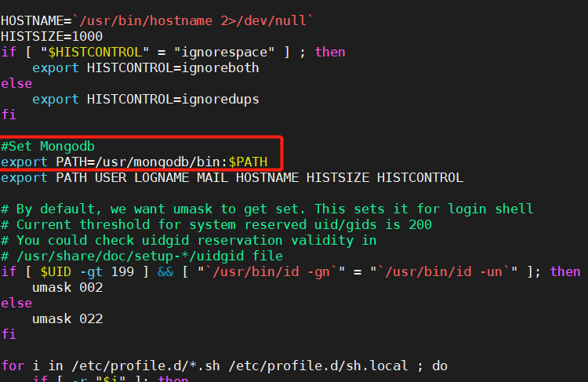Click the else keyword before umask 022
Viewport: 588px width, 382px height.
(16, 304)
